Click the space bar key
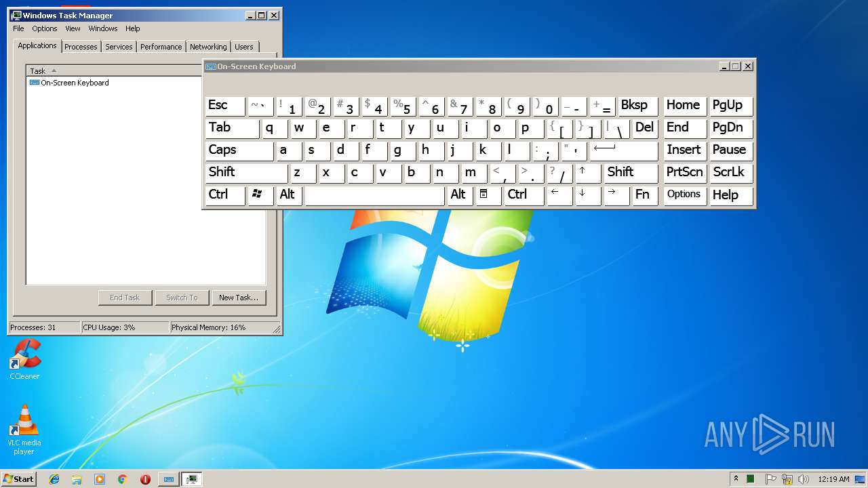868x488 pixels. pos(374,195)
